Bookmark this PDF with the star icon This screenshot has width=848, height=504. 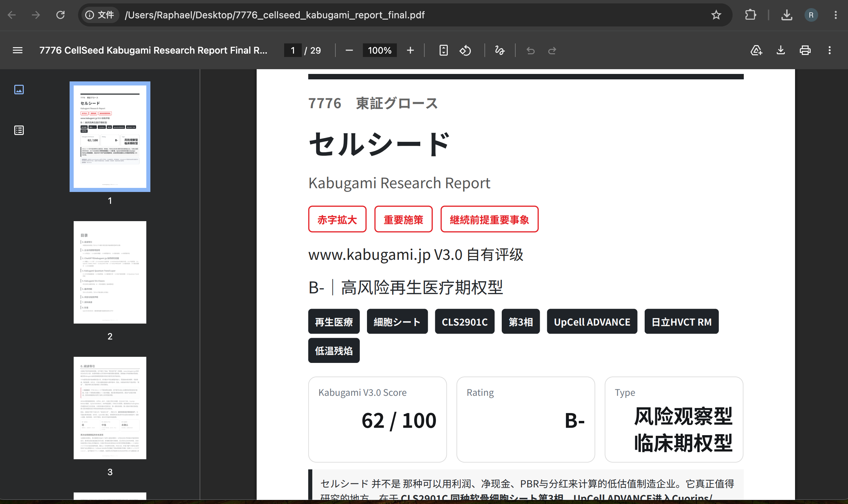click(716, 15)
